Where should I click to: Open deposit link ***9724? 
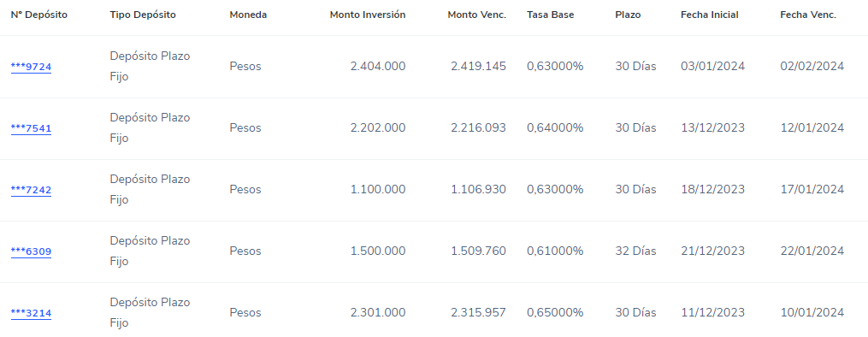pyautogui.click(x=31, y=67)
